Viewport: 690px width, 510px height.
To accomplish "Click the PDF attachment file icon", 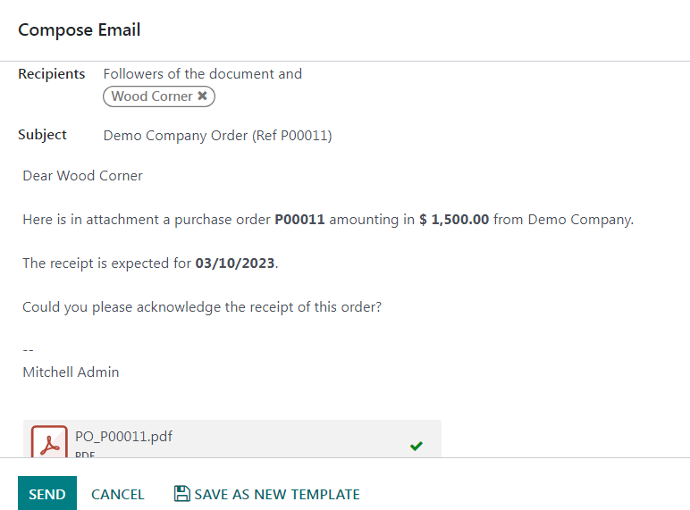I will point(49,443).
